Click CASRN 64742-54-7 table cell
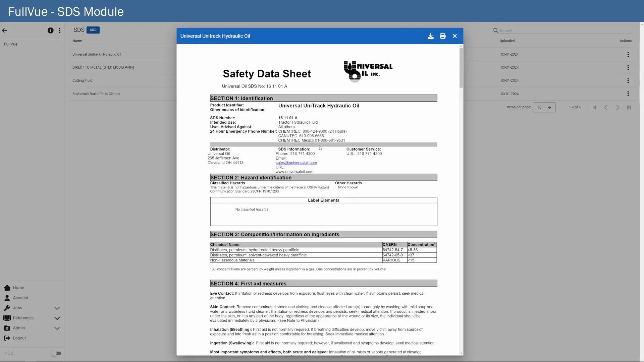Viewport: 644px width, 362px height. (x=394, y=250)
